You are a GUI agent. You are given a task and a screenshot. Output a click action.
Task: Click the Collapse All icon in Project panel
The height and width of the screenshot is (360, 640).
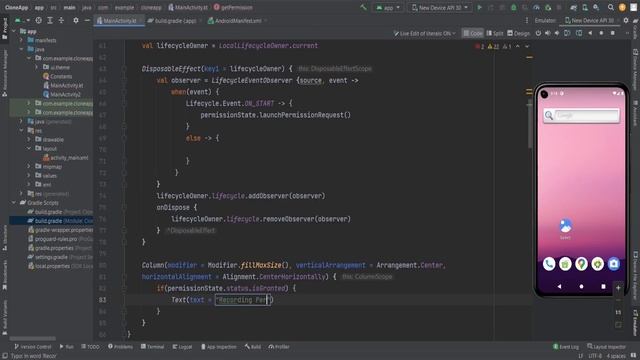[x=61, y=20]
